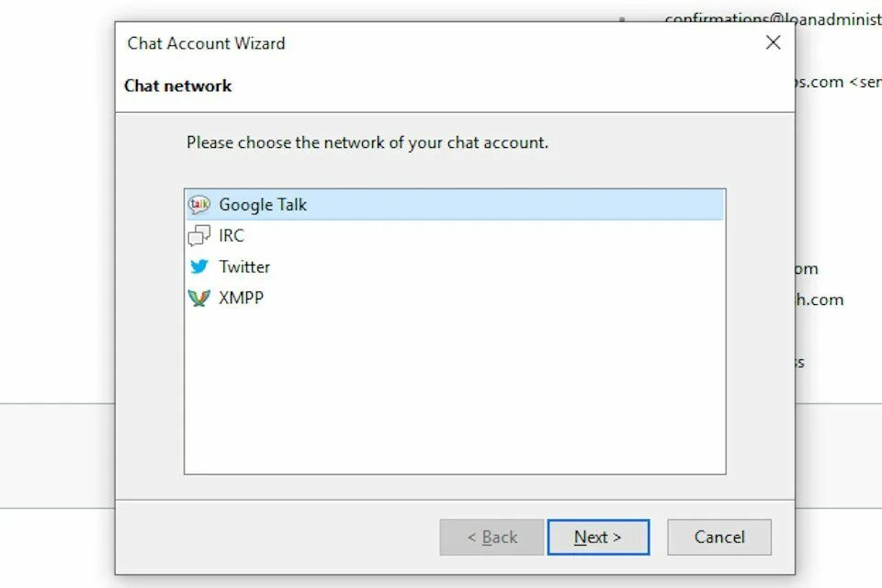Click the XMPP logo icon
882x588 pixels.
tap(198, 298)
